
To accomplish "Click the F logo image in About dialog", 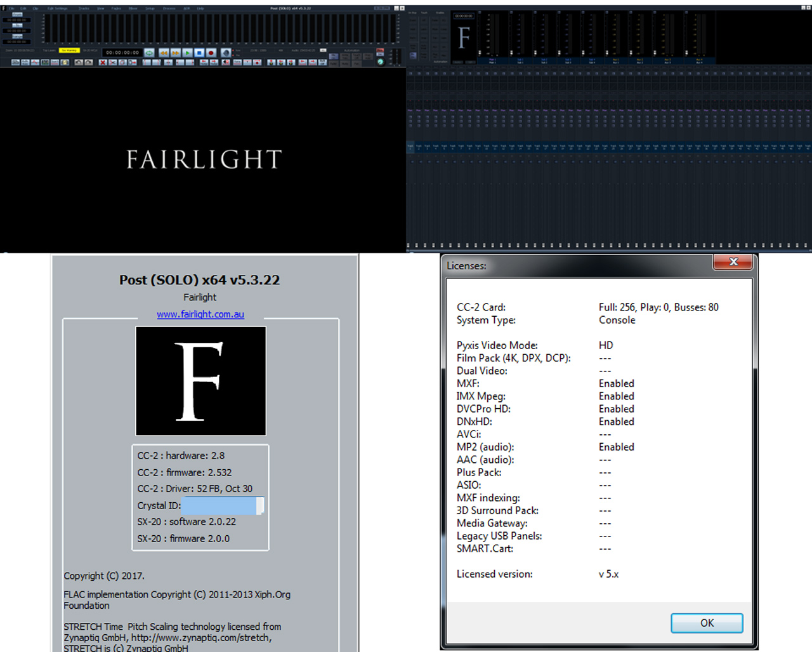I will [200, 381].
